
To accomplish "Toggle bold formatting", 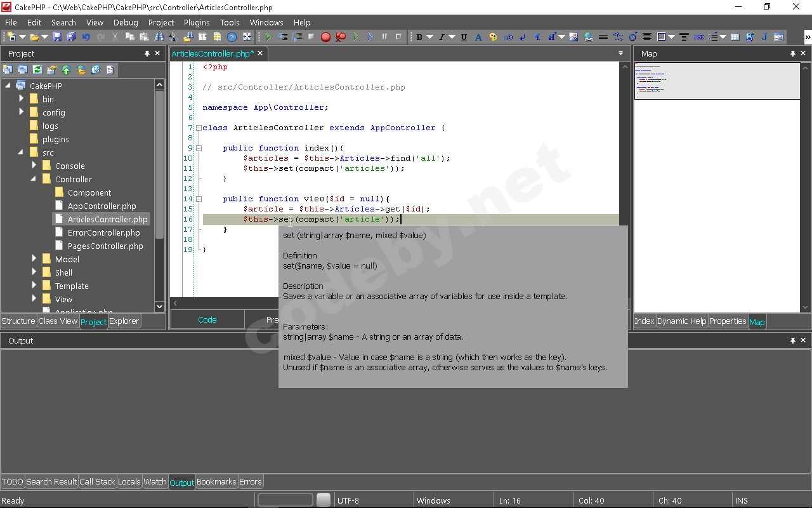I will point(419,37).
